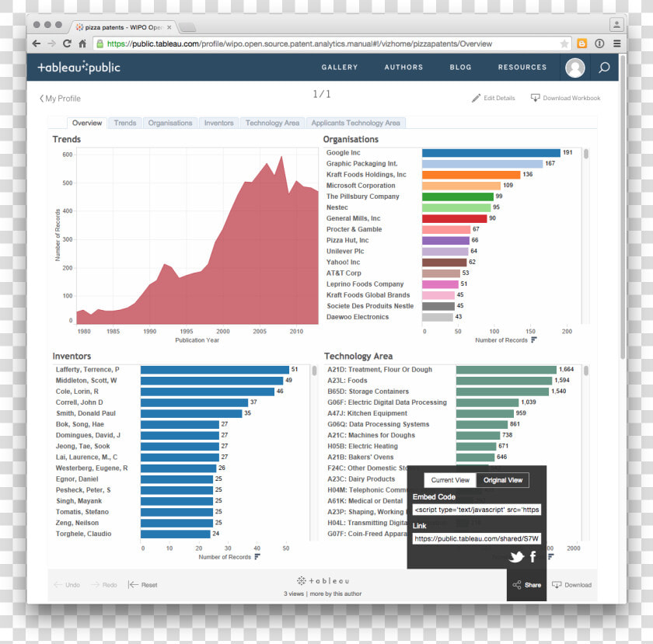Image resolution: width=653 pixels, height=644 pixels.
Task: Click the 'Pizza Hut, Inc' label
Action: pyautogui.click(x=347, y=240)
